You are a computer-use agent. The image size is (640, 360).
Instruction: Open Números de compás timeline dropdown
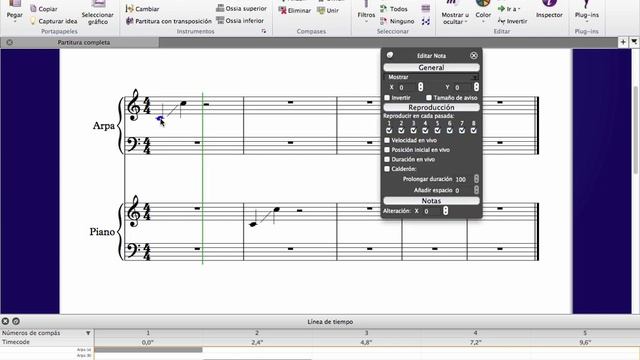[88, 333]
